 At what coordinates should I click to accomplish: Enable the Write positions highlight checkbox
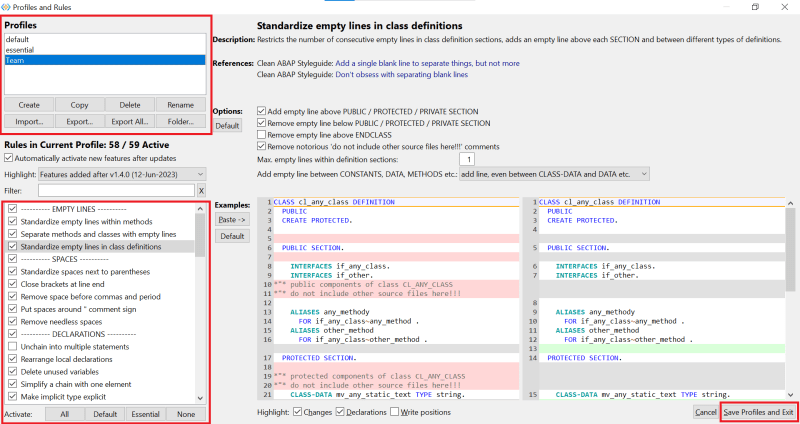click(x=394, y=412)
